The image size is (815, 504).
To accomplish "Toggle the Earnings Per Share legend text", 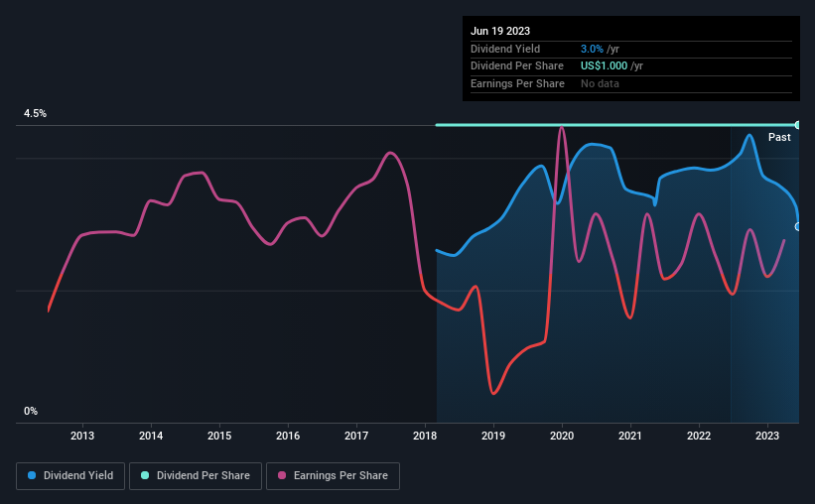I will (x=340, y=476).
